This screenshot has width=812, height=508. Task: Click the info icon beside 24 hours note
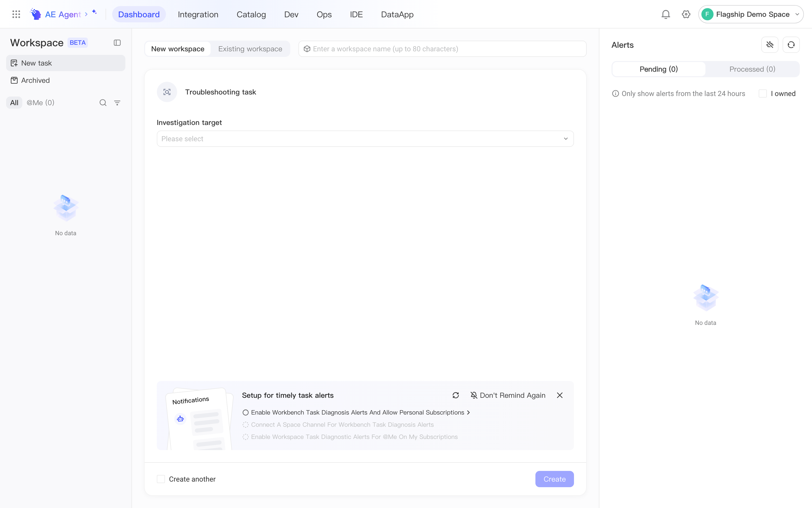coord(615,94)
